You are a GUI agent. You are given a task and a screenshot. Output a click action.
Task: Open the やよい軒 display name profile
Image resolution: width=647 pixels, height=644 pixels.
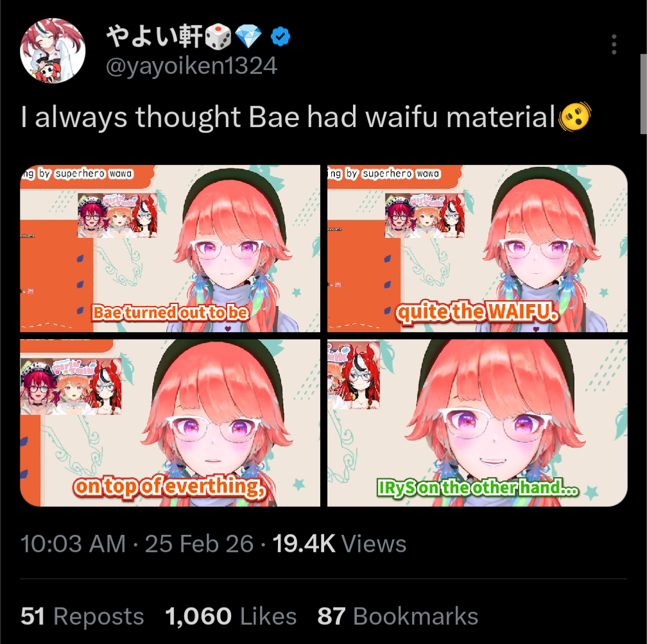pyautogui.click(x=154, y=37)
